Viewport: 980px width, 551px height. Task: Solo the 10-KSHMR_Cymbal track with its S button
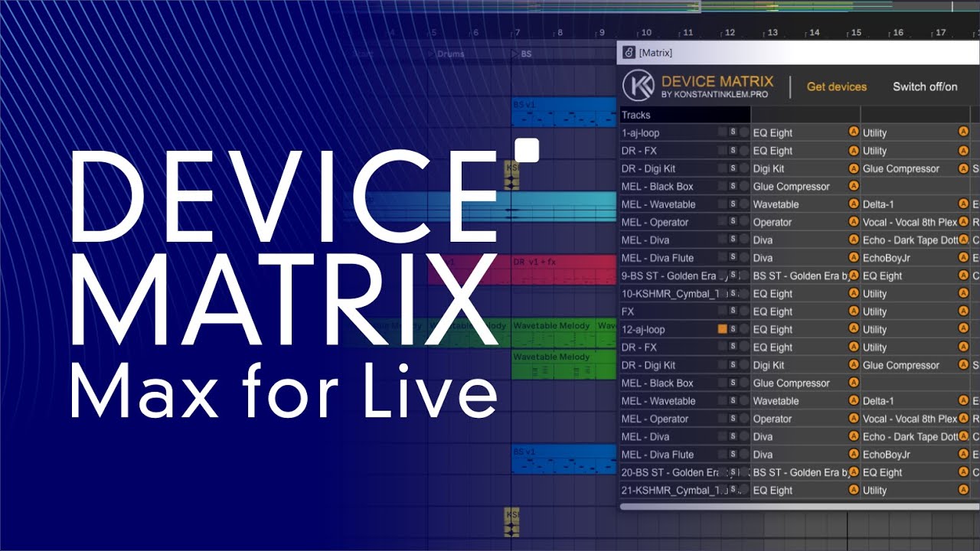pos(733,293)
